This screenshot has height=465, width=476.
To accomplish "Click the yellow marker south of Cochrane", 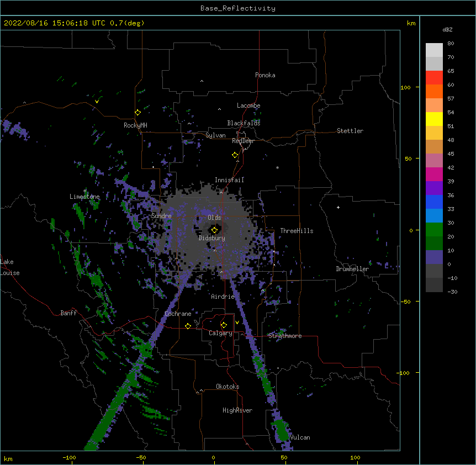I will (x=188, y=326).
